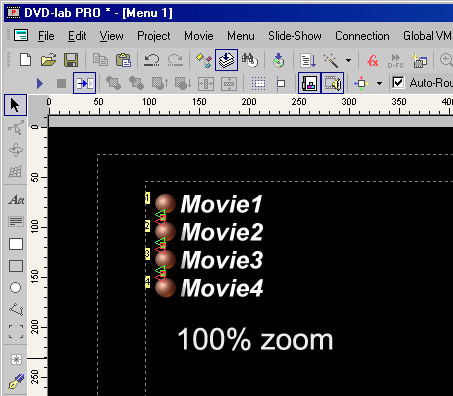Pick the circle shape tool
This screenshot has width=453, height=396.
click(x=15, y=288)
